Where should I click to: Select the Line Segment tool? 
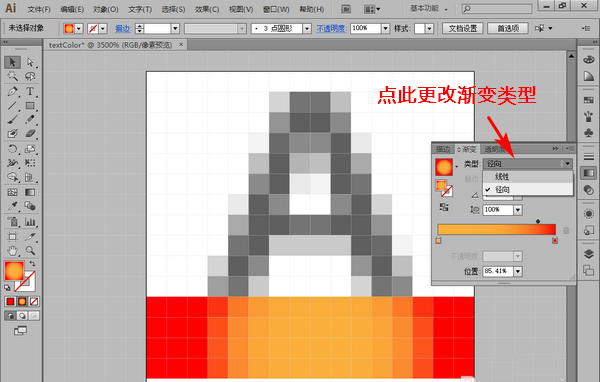coord(12,106)
